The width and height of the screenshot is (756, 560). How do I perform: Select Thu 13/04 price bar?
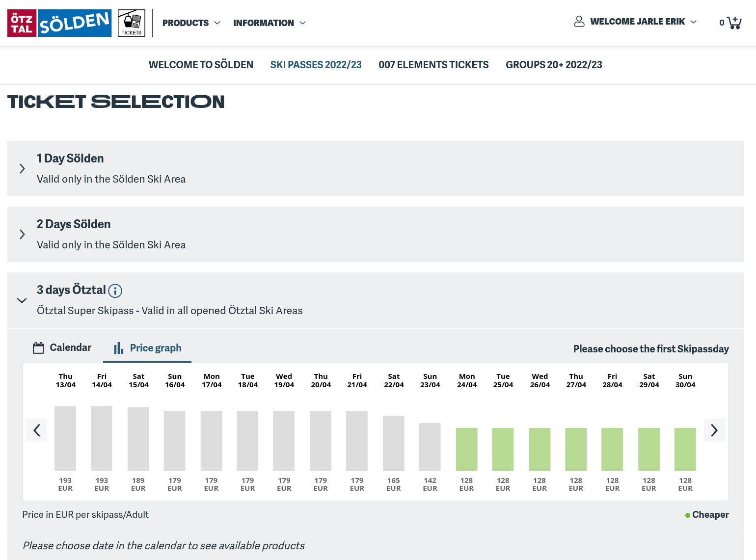[x=65, y=438]
